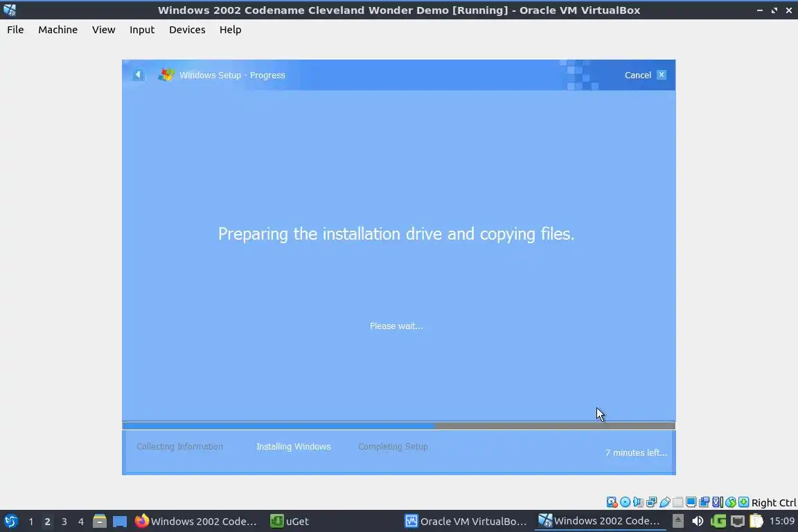Click the CPU virtualization status icon
Viewport: 798px width, 532px height.
coord(718,502)
